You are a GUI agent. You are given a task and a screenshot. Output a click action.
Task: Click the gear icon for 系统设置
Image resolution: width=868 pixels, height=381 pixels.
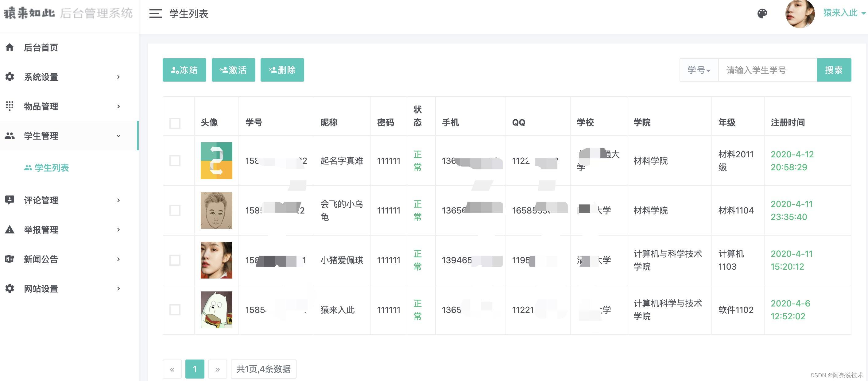click(x=10, y=77)
